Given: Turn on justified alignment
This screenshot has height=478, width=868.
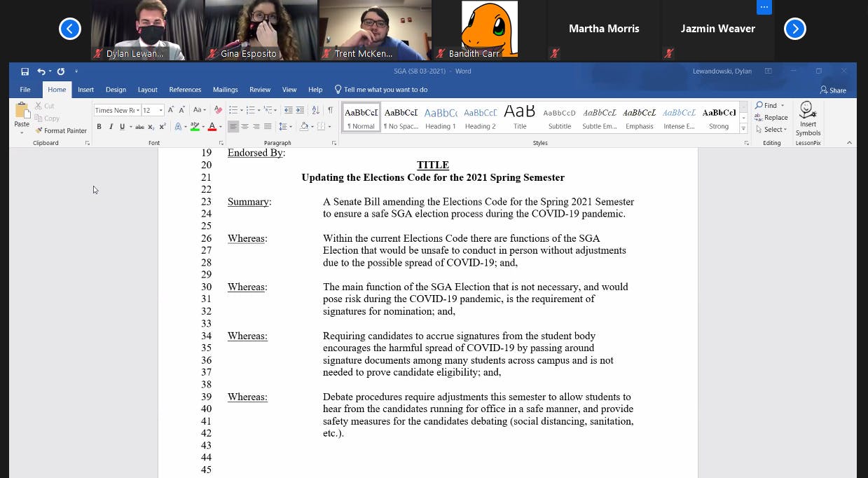Looking at the screenshot, I should click(x=266, y=126).
